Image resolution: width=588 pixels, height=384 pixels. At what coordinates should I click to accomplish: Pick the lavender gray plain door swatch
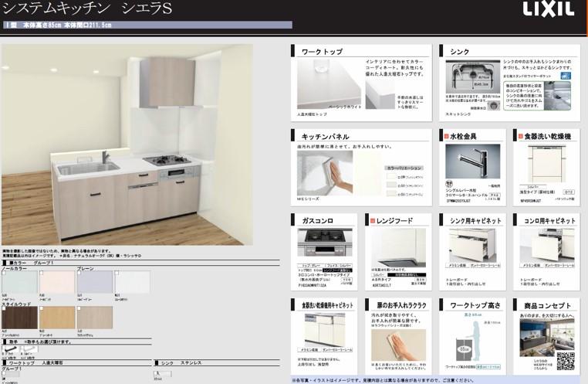[x=95, y=282]
